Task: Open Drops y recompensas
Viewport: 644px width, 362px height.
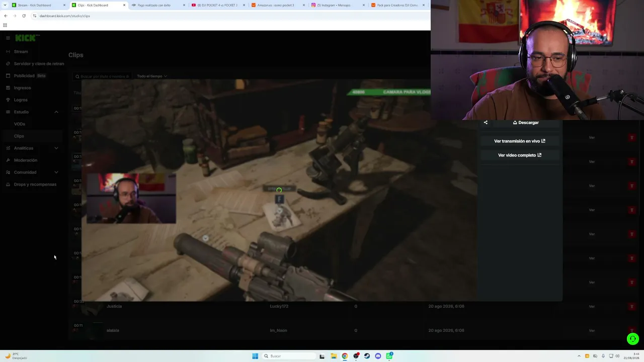Action: [x=35, y=185]
